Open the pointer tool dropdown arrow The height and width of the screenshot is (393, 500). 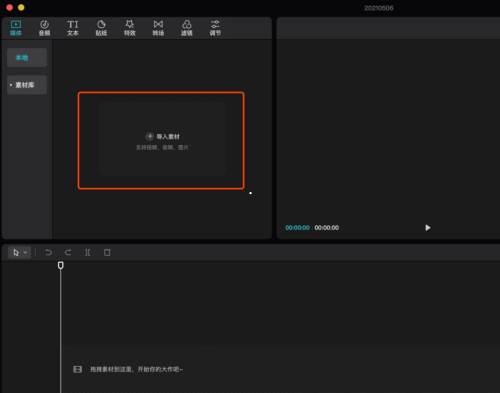pyautogui.click(x=25, y=253)
